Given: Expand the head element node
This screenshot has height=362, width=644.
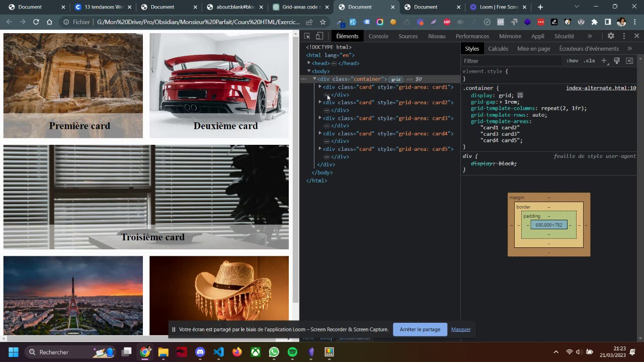Looking at the screenshot, I should coord(309,63).
